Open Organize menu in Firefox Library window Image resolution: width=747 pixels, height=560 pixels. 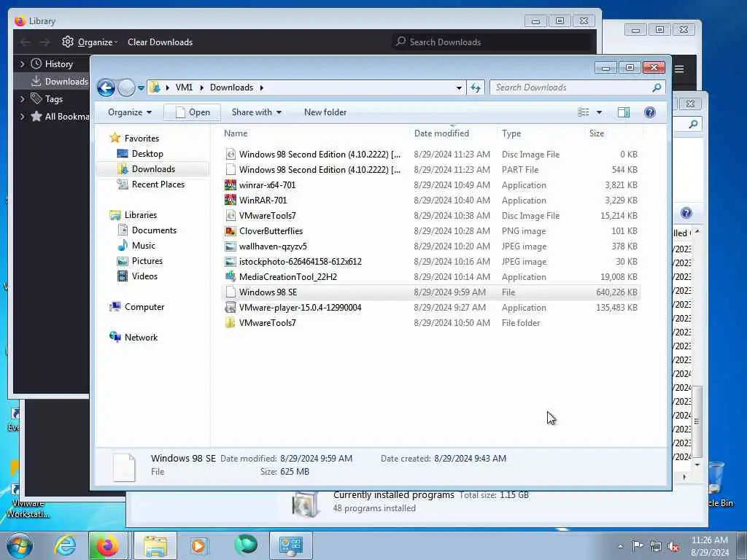point(90,42)
